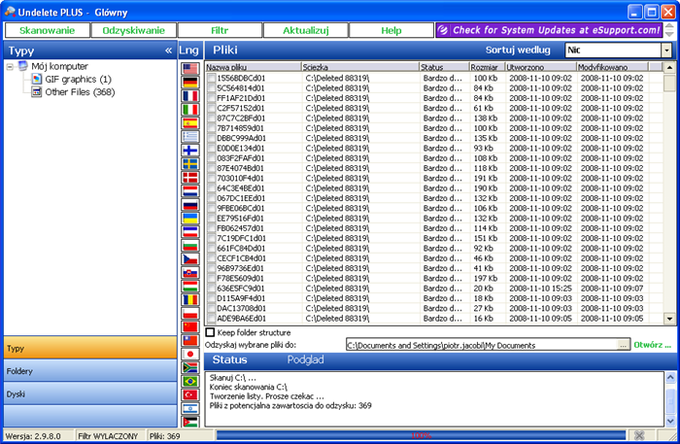The image size is (680, 444).
Task: Select the checkbox of 9FBE06BCd01
Action: coord(211,208)
